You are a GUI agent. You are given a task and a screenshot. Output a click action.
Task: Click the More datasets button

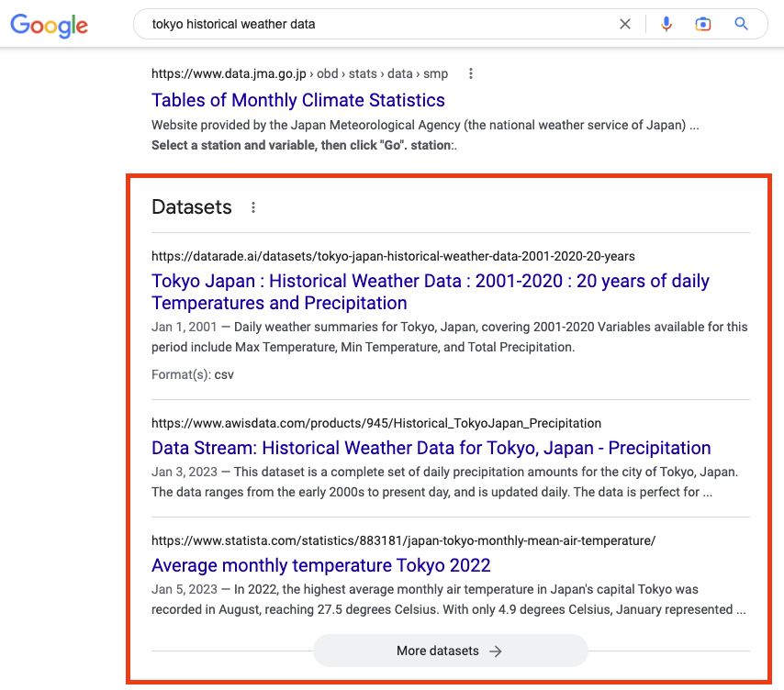pyautogui.click(x=450, y=651)
